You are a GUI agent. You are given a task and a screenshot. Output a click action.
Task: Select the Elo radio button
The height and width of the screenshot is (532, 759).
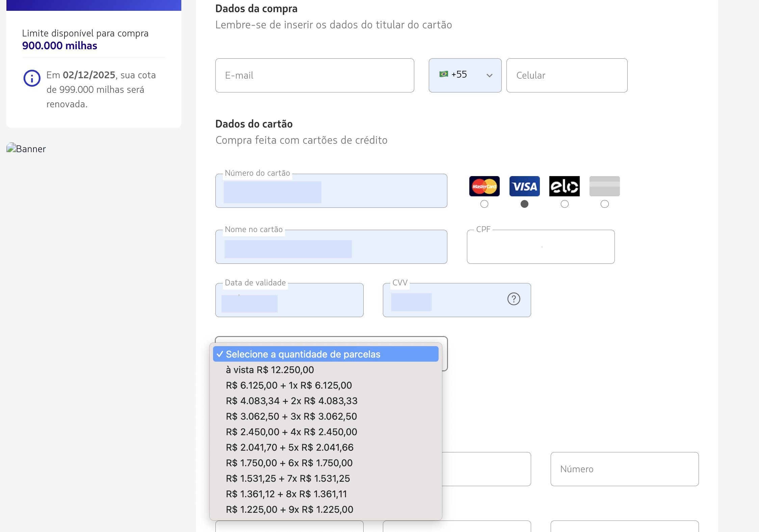click(x=564, y=204)
